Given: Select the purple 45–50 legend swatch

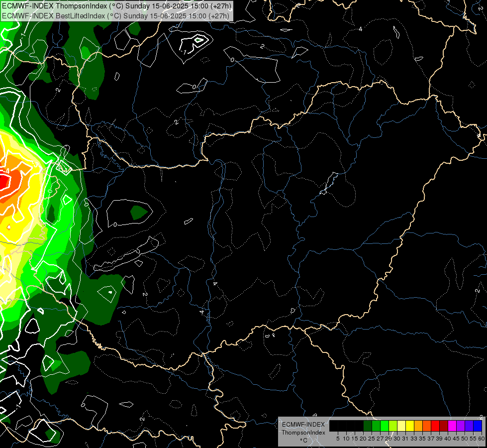Looking at the screenshot, I should click(x=461, y=426).
